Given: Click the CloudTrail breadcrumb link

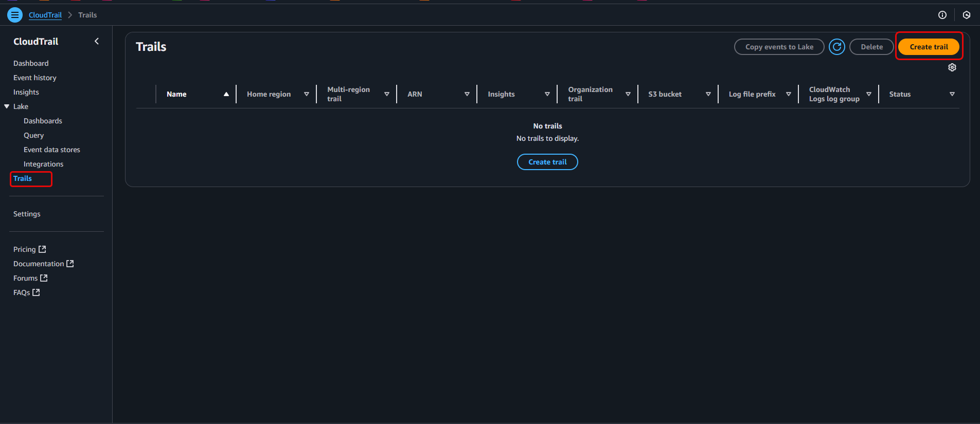Looking at the screenshot, I should (45, 15).
